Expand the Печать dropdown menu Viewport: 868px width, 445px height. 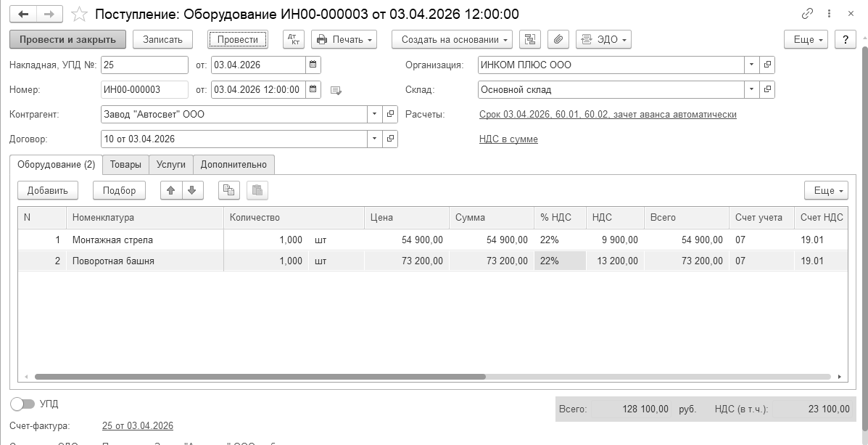tap(344, 39)
